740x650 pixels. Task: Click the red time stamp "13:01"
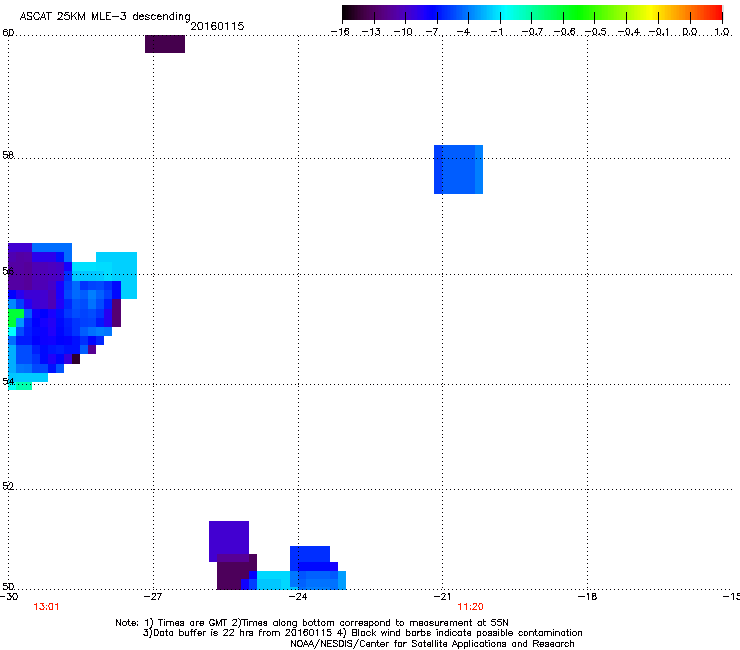click(46, 607)
